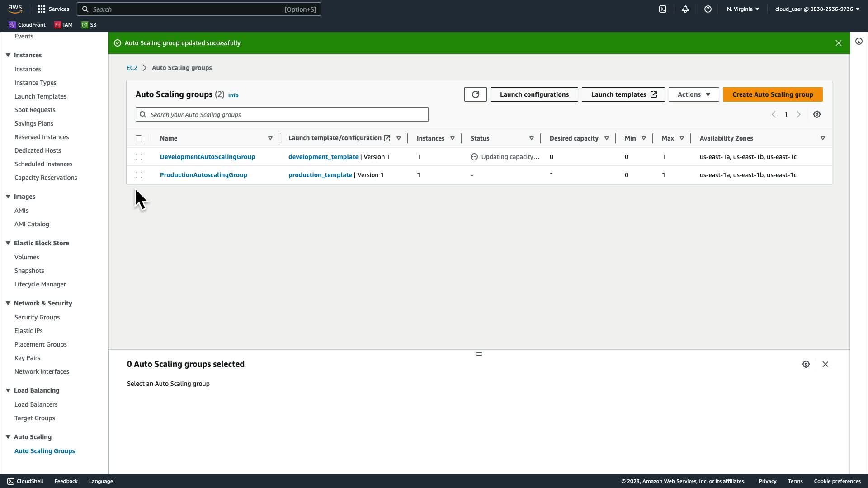Open Security Groups in sidebar
The image size is (868, 488).
click(x=37, y=317)
